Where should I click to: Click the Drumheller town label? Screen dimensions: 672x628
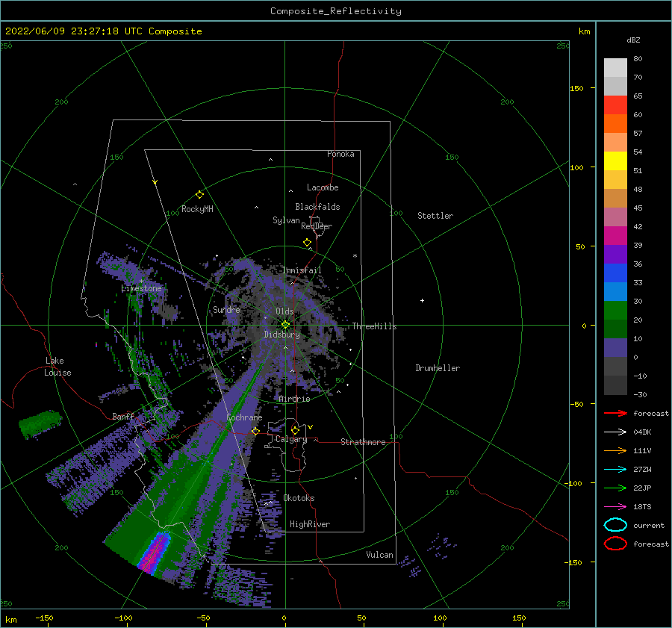pyautogui.click(x=438, y=368)
